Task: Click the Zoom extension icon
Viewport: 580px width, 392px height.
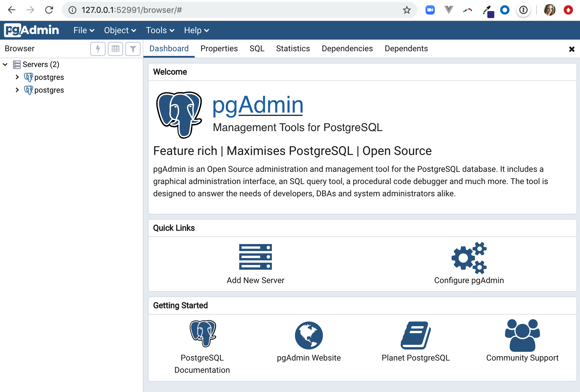Action: click(x=430, y=10)
